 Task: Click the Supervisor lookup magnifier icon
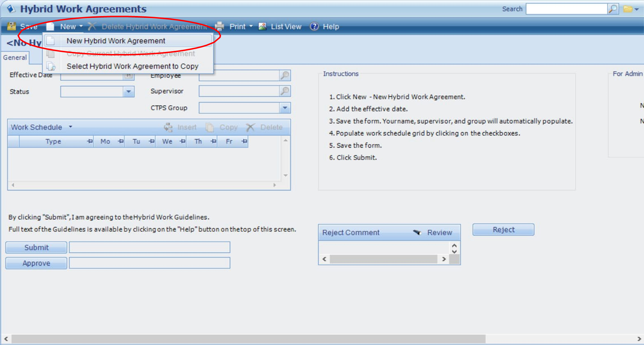coord(285,91)
